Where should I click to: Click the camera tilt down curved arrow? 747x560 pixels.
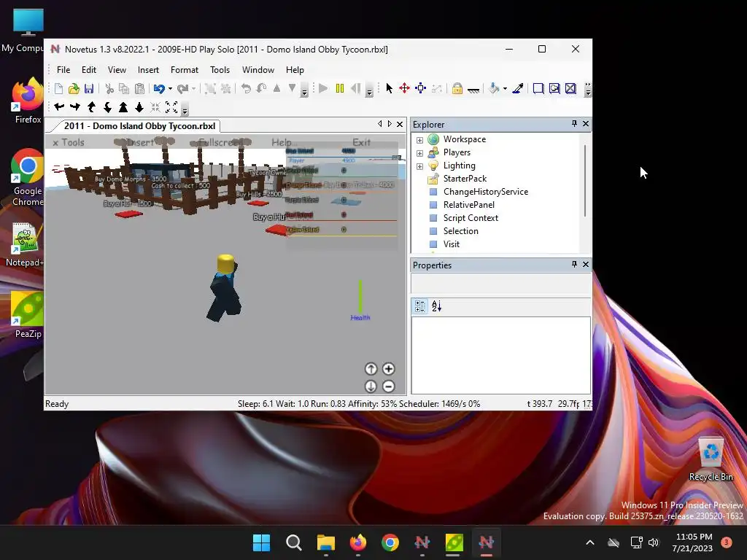tap(108, 107)
